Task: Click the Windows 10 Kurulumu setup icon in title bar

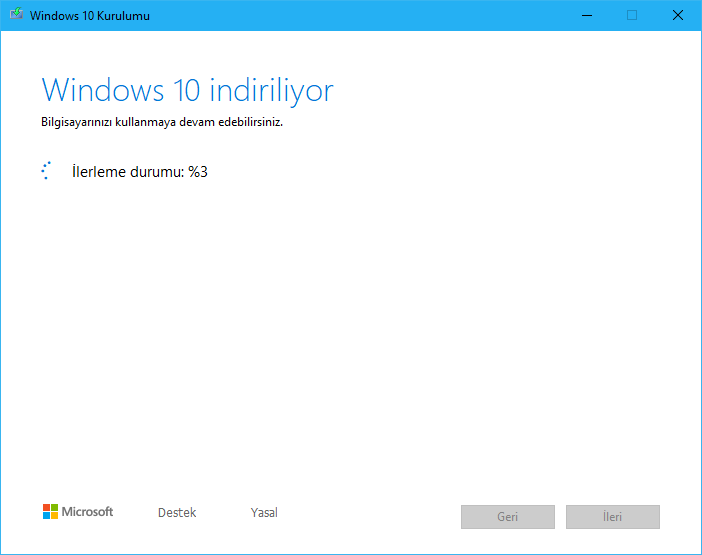Action: click(x=17, y=14)
